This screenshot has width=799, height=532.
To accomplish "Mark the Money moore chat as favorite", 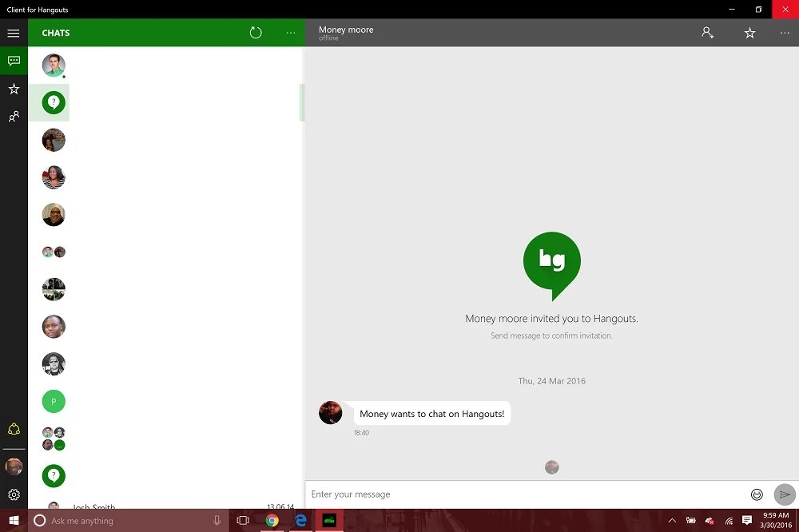I will click(749, 33).
